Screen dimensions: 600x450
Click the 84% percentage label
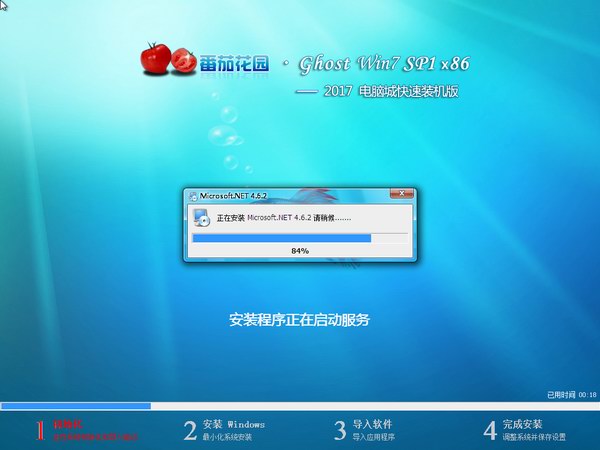pos(300,251)
